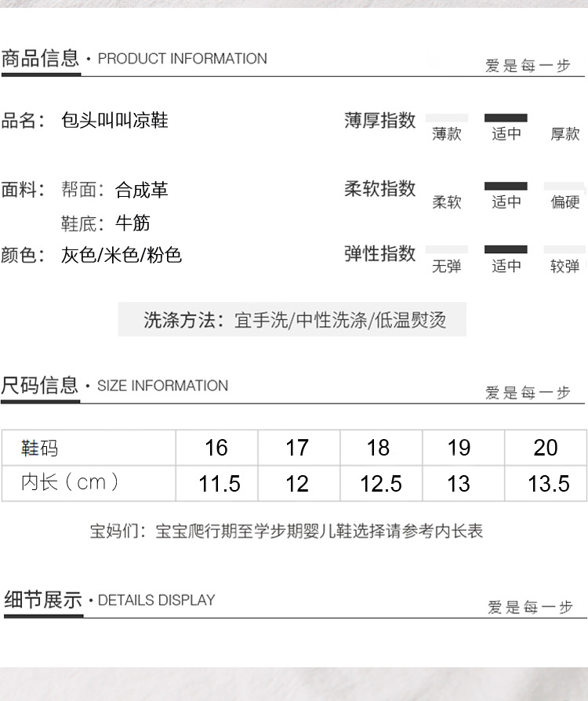Viewport: 588px width, 701px height.
Task: Click 适中 in the 柔软指数 row
Action: 506,202
